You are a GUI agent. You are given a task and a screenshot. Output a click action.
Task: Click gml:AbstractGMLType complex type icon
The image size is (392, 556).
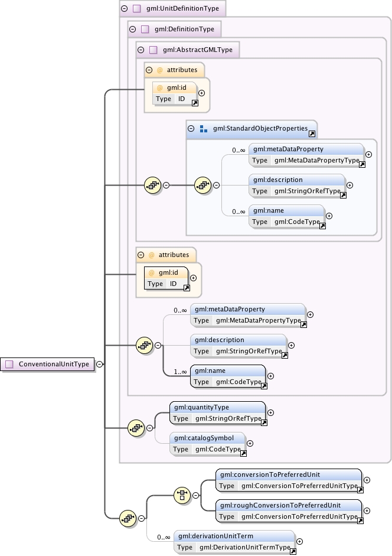click(x=153, y=50)
